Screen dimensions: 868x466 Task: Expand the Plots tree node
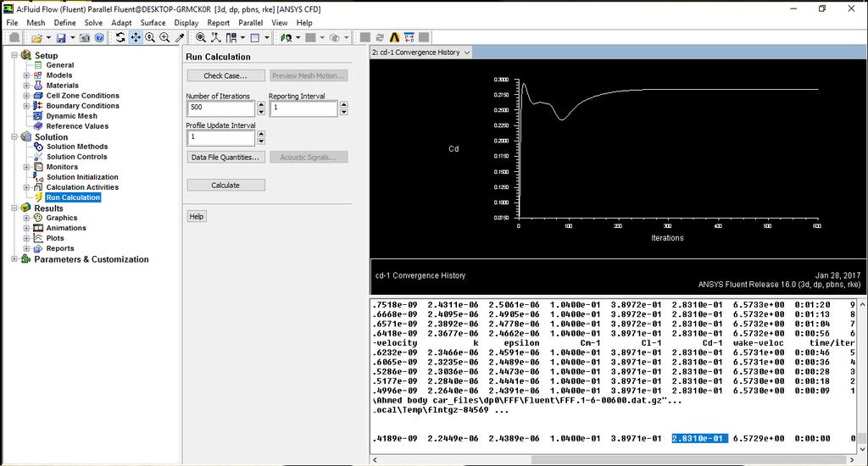pos(26,238)
